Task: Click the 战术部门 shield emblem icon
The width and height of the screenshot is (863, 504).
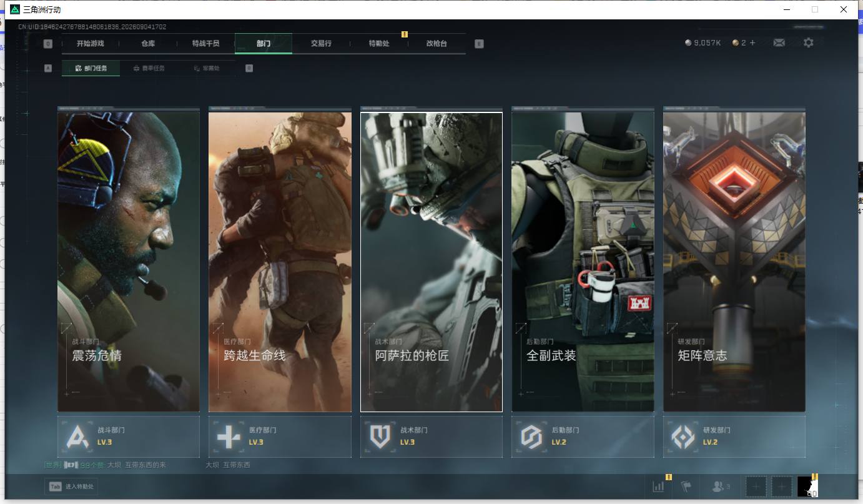Action: pos(380,437)
